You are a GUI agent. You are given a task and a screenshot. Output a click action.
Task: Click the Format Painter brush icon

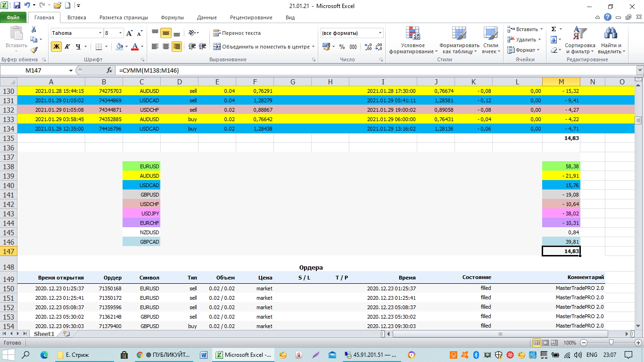tap(34, 50)
